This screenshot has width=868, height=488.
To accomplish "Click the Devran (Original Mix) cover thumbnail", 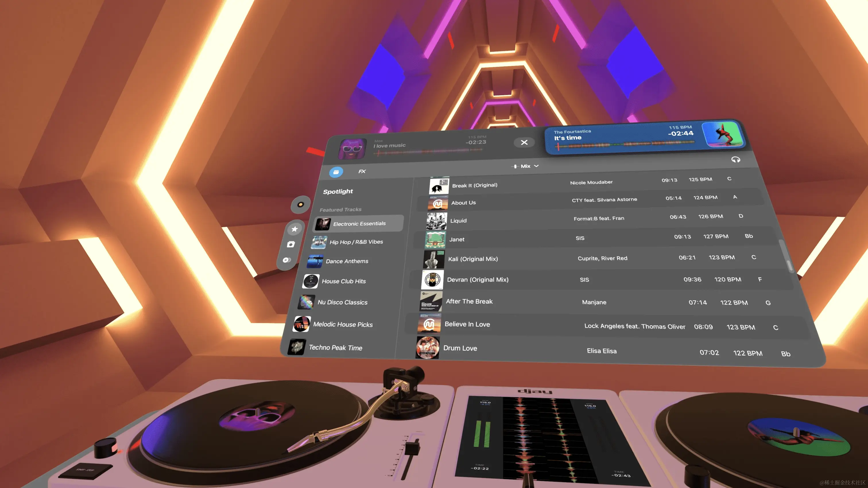I will click(x=432, y=279).
